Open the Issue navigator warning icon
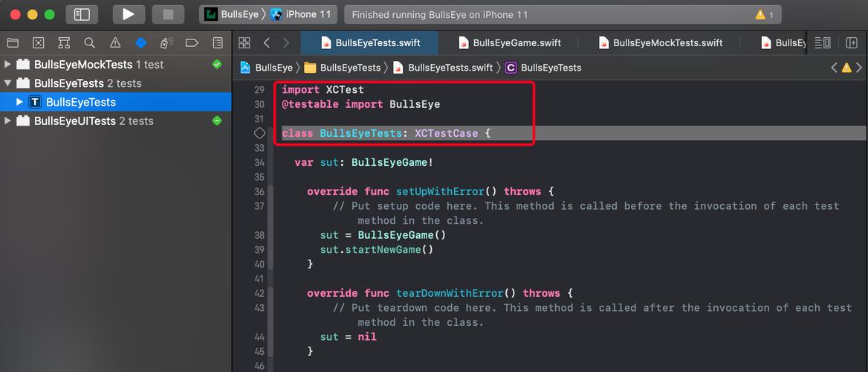868x372 pixels. point(115,42)
